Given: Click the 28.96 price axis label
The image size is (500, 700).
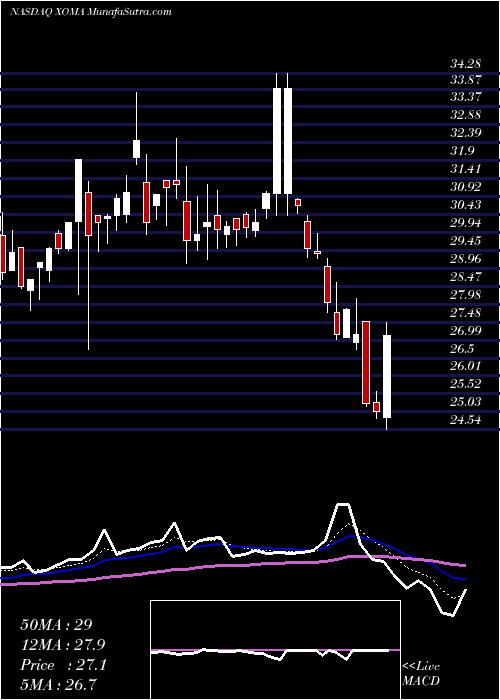Looking at the screenshot, I should pos(466,258).
